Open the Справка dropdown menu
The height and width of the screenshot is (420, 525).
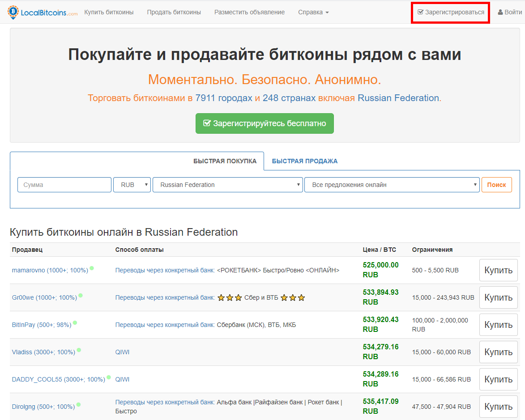coord(313,12)
